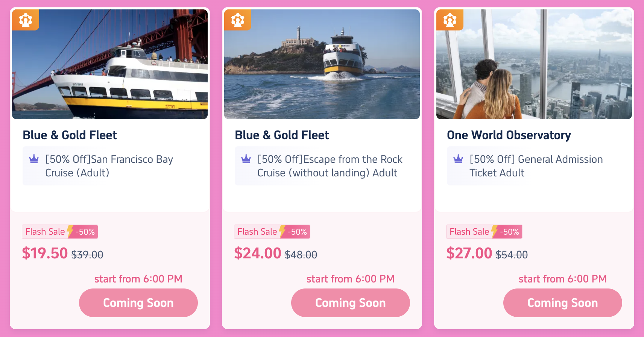644x337 pixels.
Task: Select the General Admission Ticket Adult text
Action: (x=536, y=166)
